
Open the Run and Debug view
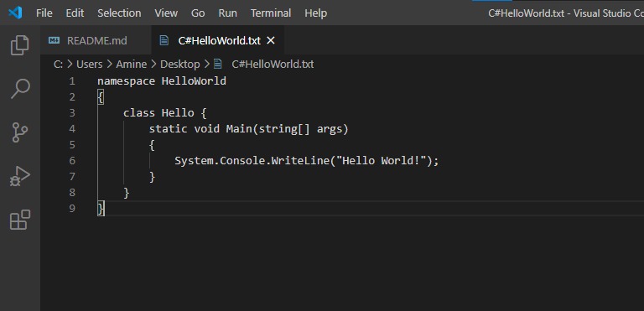click(20, 177)
